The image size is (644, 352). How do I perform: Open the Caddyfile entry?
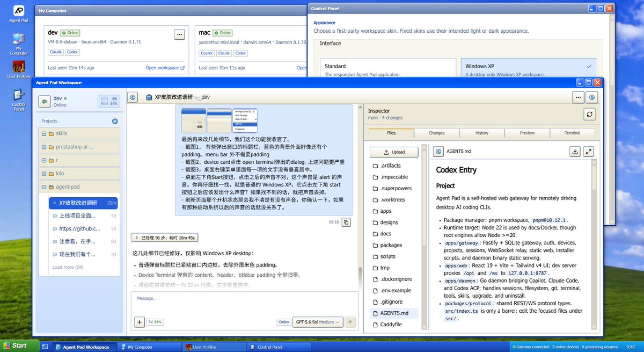click(394, 325)
